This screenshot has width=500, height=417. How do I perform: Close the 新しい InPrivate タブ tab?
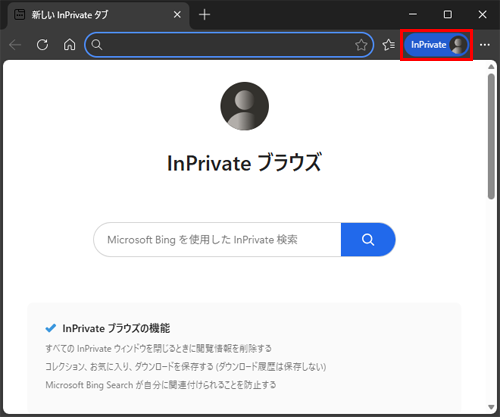click(x=177, y=15)
